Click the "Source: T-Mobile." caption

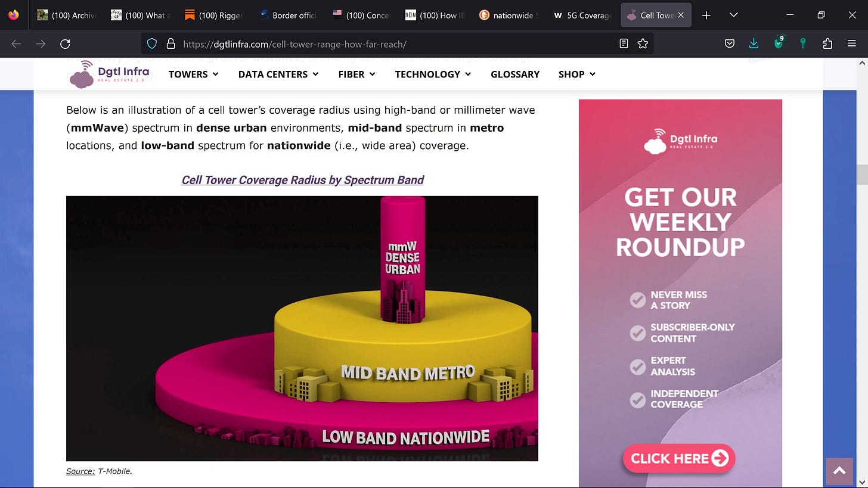(99, 471)
